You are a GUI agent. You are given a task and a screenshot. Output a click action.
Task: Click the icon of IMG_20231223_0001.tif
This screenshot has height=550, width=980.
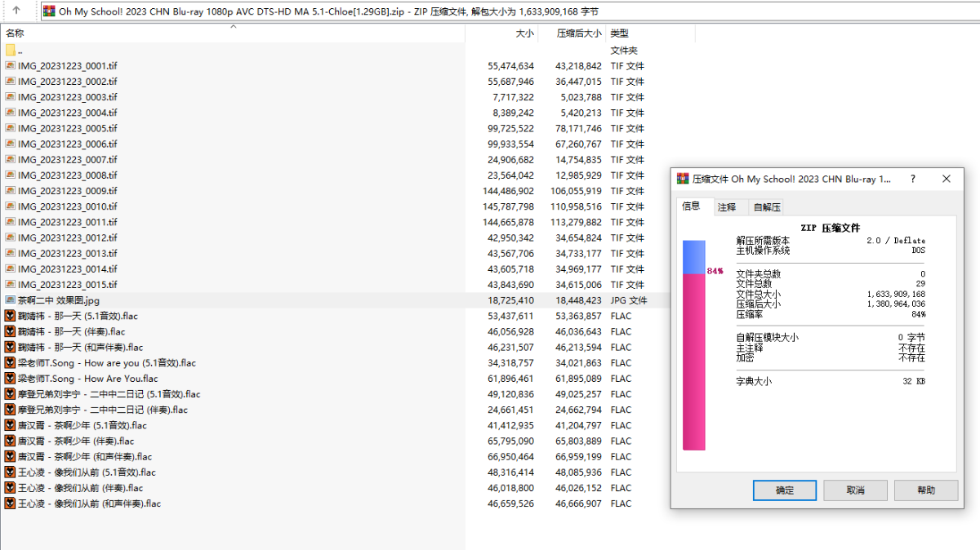[11, 66]
